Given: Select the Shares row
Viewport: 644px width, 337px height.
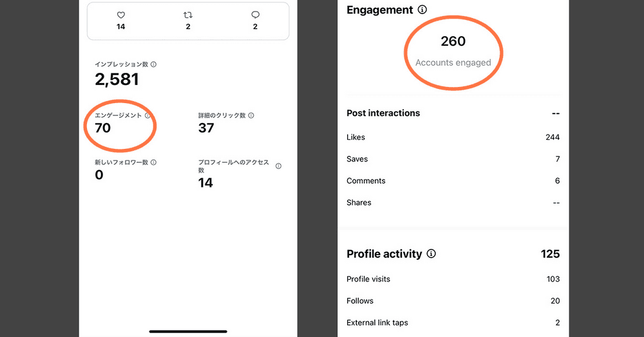Looking at the screenshot, I should 453,202.
